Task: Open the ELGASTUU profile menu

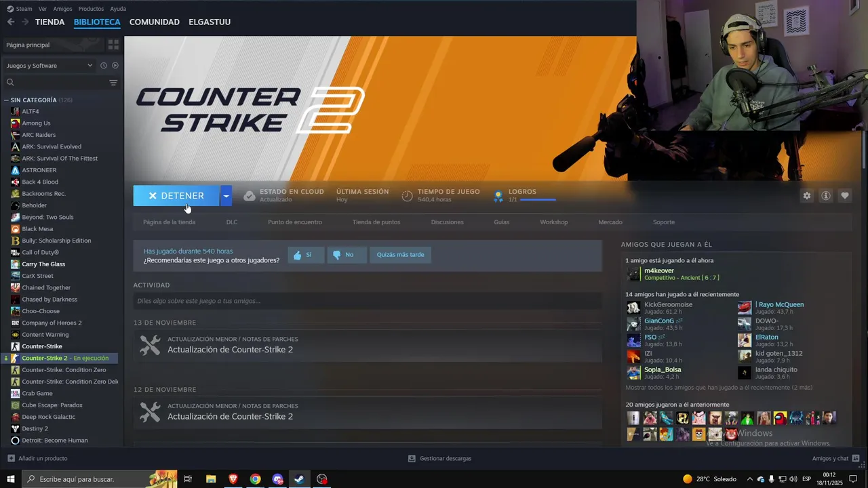Action: point(210,22)
